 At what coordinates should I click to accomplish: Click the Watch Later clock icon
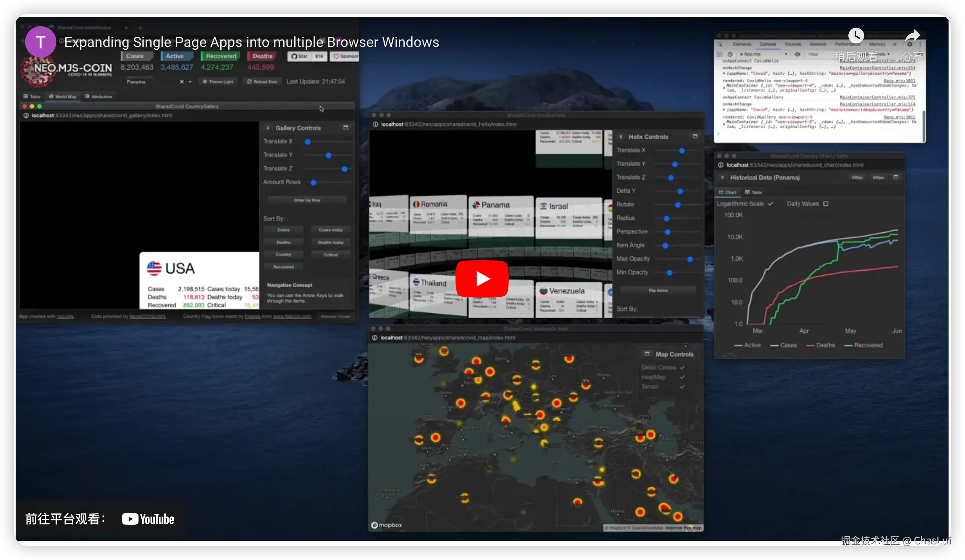(x=856, y=36)
